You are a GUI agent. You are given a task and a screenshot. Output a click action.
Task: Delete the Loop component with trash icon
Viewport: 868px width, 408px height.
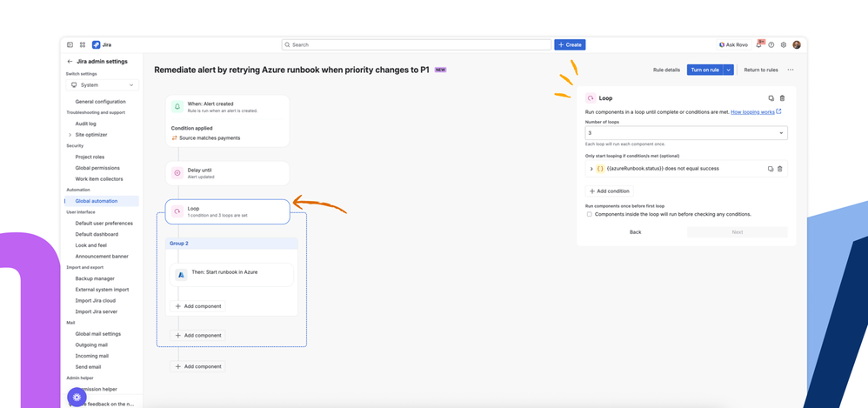[782, 98]
